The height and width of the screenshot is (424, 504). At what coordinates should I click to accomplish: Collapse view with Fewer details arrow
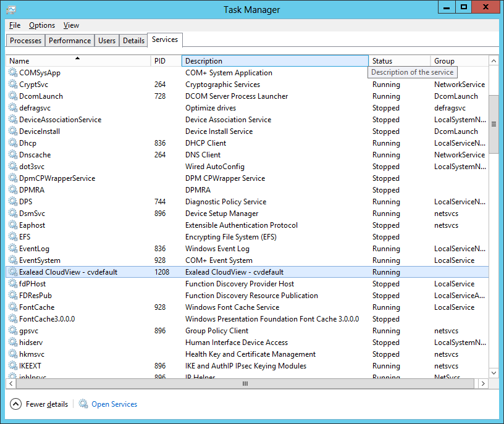16,404
